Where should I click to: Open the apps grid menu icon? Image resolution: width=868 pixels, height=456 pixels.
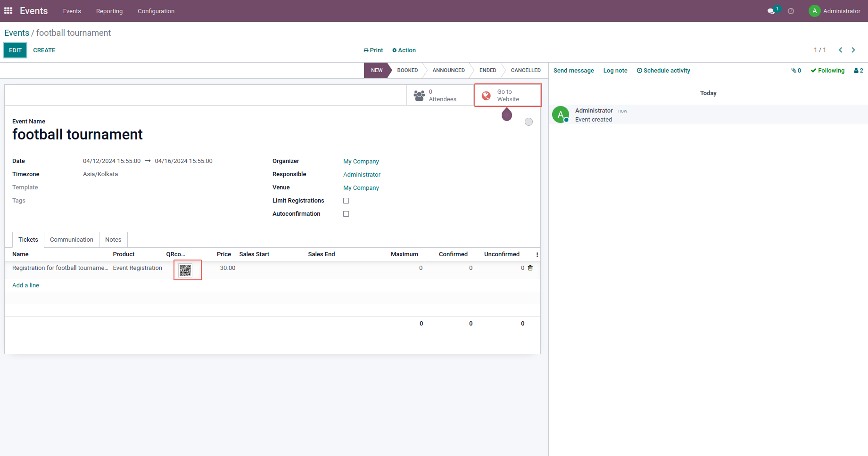point(8,10)
